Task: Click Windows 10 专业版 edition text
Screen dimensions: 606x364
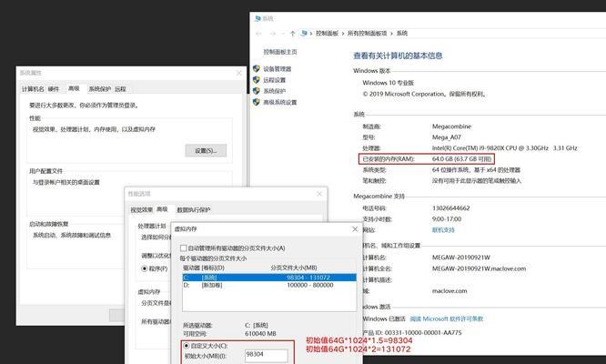Action: (x=388, y=83)
